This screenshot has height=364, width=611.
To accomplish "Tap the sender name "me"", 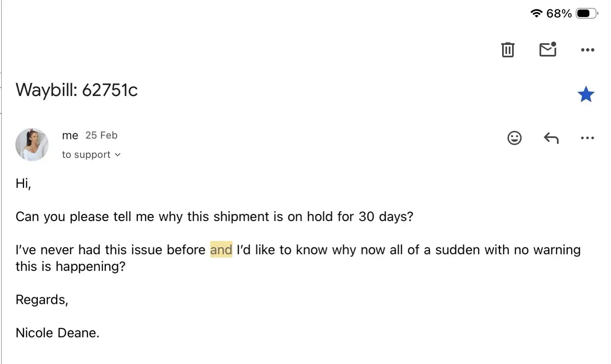I will pos(70,135).
